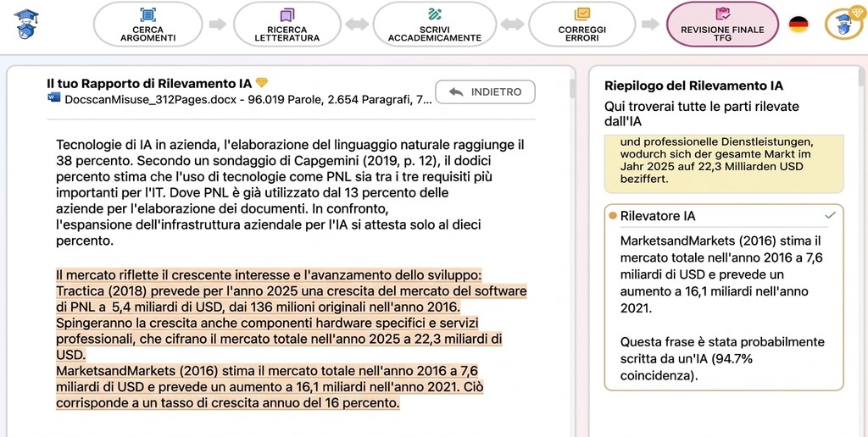Viewport: 868px width, 437px height.
Task: Click the 'Il tuo Rapporto di Rilevamento IA' title
Action: pyautogui.click(x=149, y=84)
